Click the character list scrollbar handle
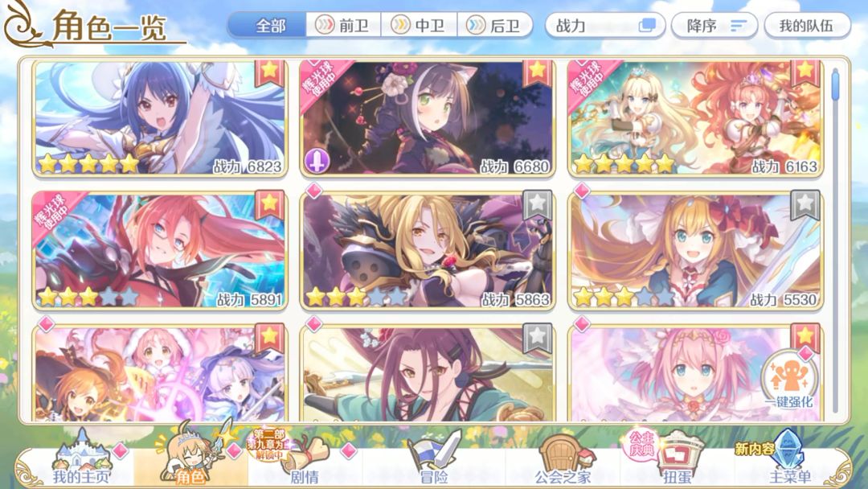868x489 pixels. (835, 84)
